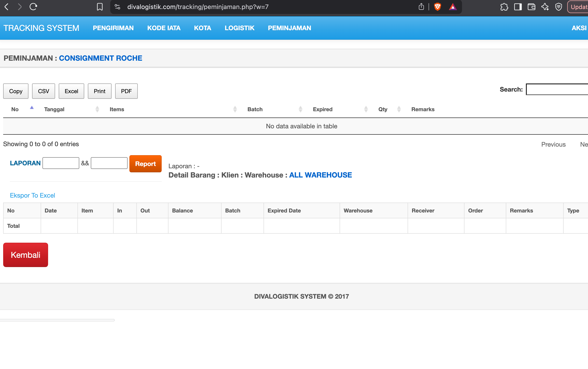The width and height of the screenshot is (588, 369).
Task: Click the share icon in address bar
Action: coord(421,7)
